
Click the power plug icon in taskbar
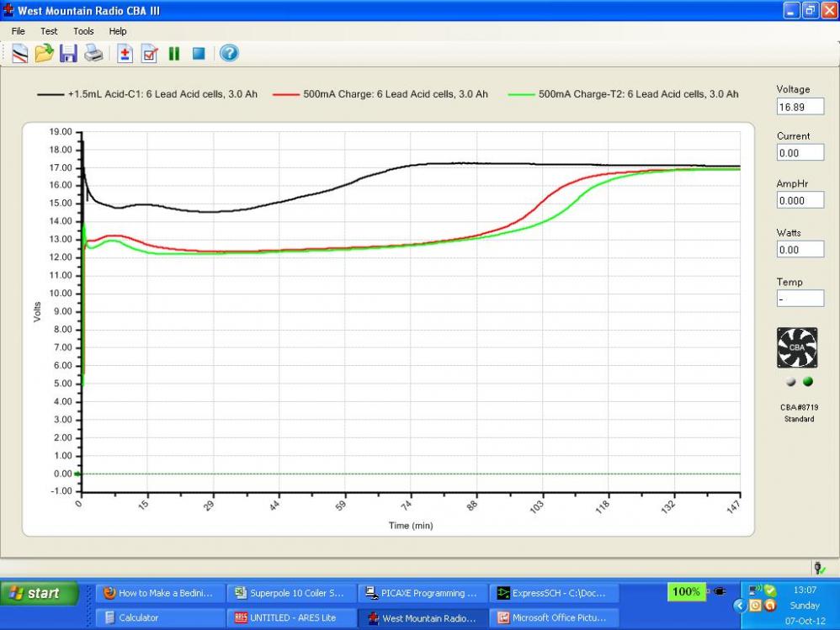point(719,591)
